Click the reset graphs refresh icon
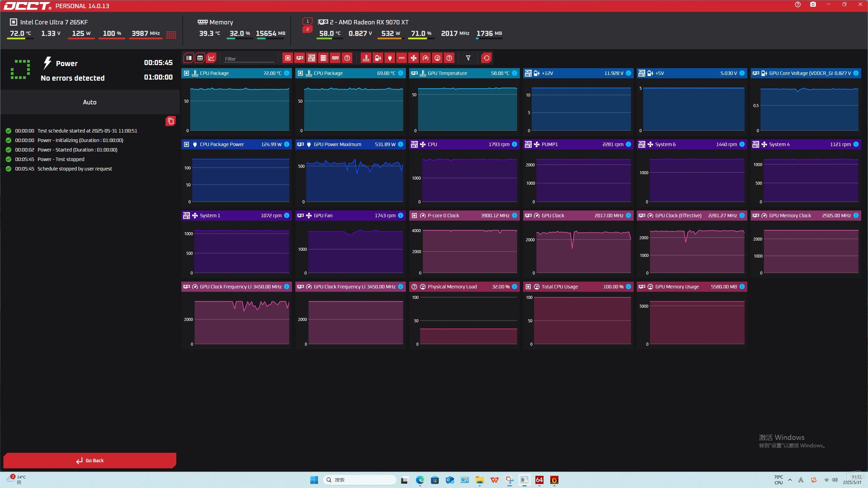This screenshot has width=868, height=488. tap(487, 58)
